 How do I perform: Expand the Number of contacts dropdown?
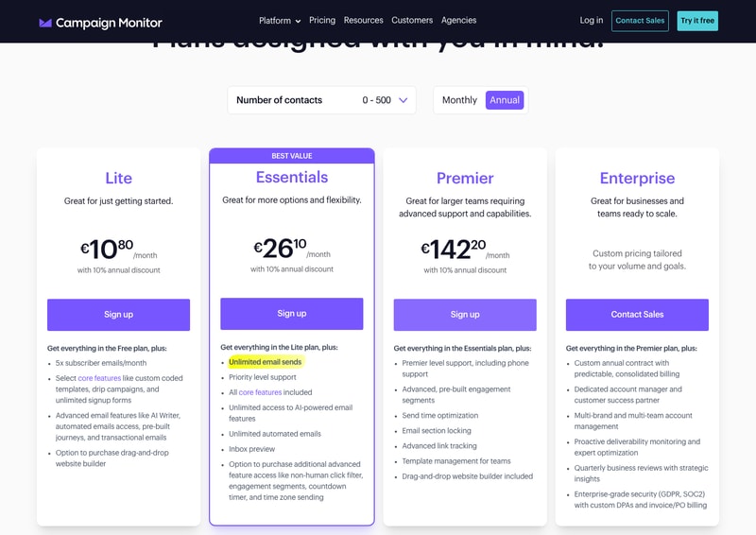coord(321,100)
